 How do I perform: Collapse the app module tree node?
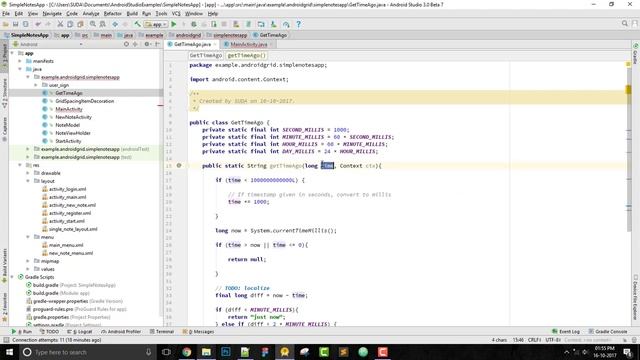(x=12, y=53)
